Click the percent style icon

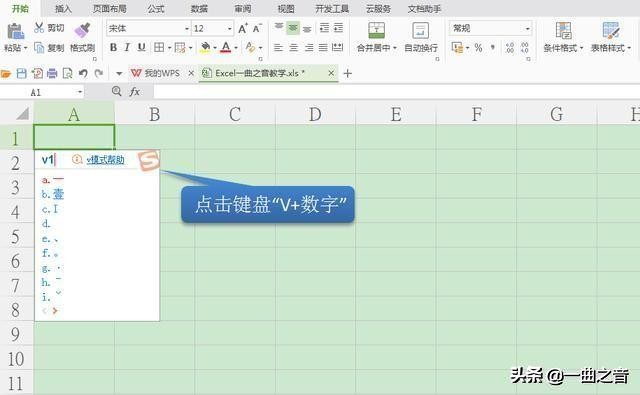pyautogui.click(x=478, y=48)
